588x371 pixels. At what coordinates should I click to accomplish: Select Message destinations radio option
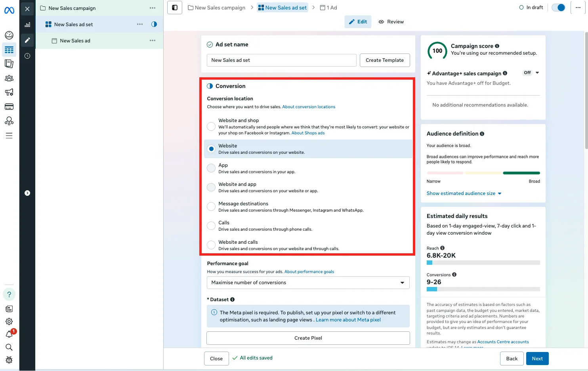click(211, 207)
